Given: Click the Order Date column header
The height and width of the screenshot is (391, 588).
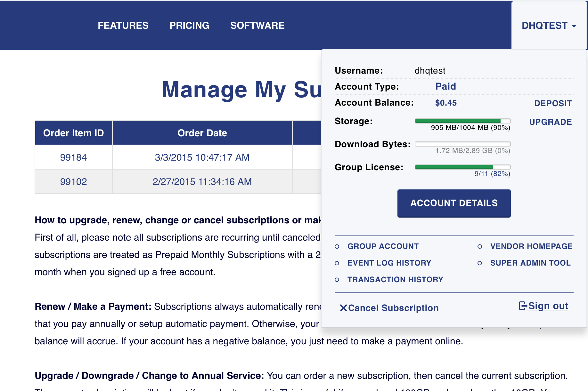Looking at the screenshot, I should pos(202,133).
